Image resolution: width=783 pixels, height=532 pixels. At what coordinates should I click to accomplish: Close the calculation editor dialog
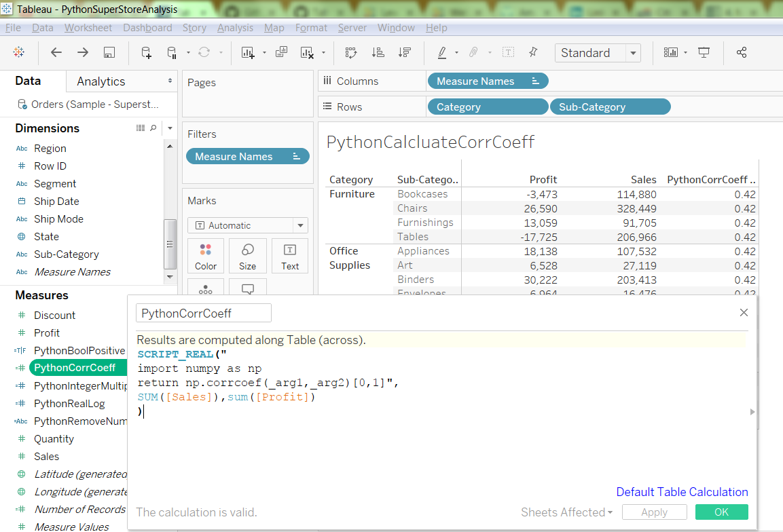(744, 313)
